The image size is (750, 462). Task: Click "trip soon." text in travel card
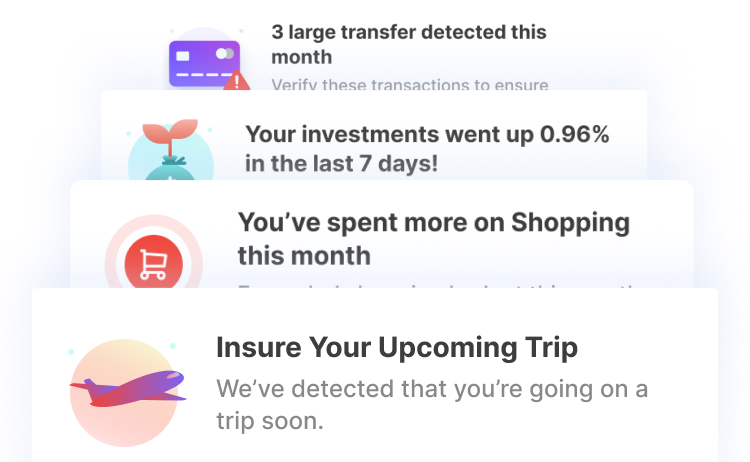coord(270,421)
